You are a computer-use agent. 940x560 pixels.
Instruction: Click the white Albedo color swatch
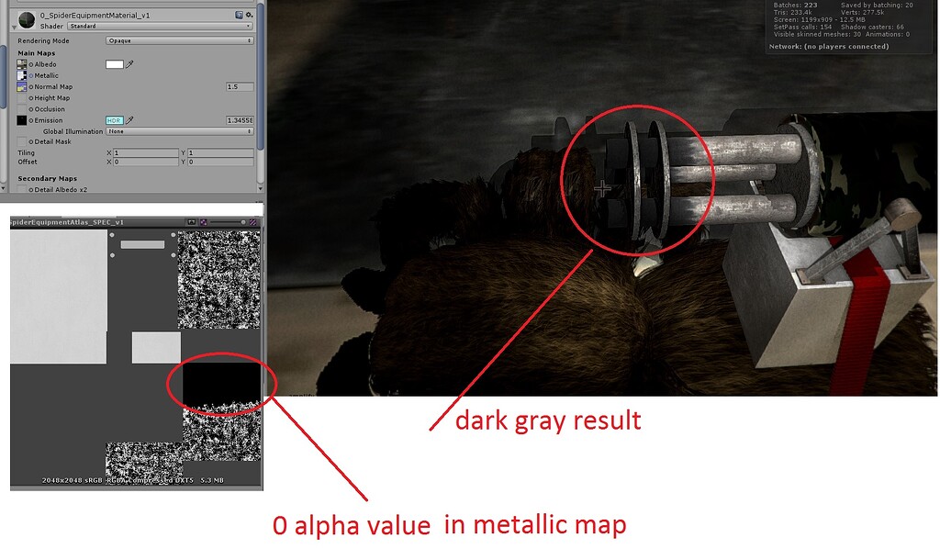[115, 64]
